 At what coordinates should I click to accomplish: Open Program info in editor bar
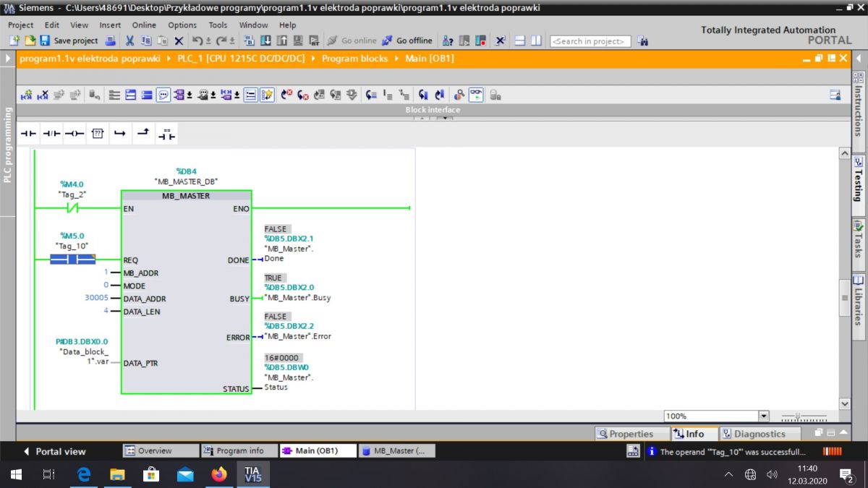[x=239, y=450]
